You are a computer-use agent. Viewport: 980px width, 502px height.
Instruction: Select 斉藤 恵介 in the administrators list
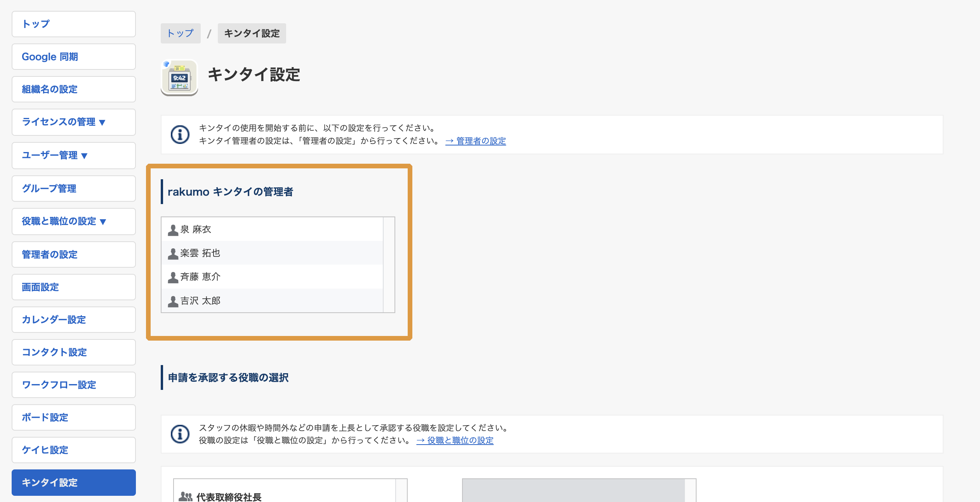pos(272,277)
